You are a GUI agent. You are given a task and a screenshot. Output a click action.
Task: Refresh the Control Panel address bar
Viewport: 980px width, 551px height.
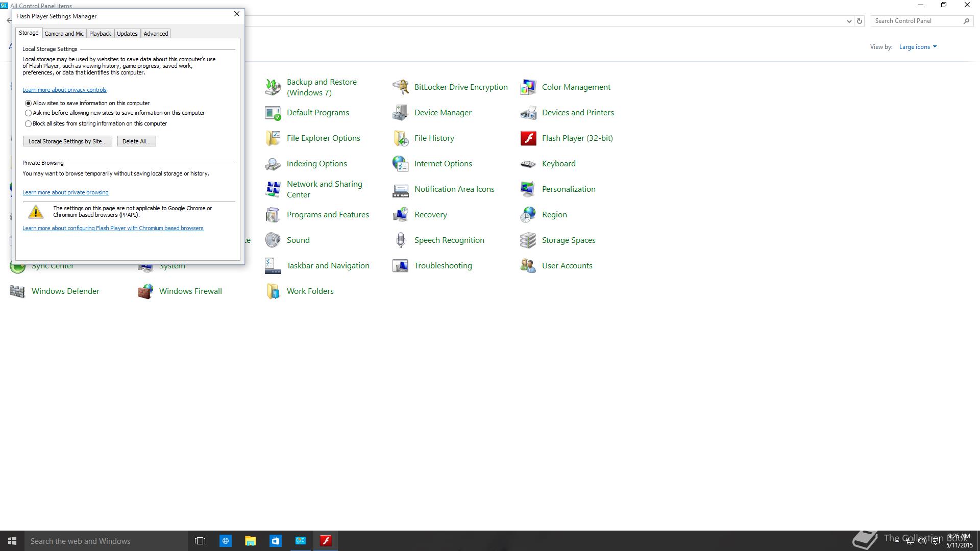[x=860, y=21]
